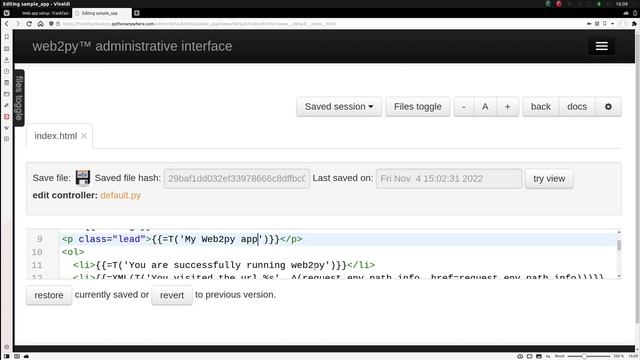This screenshot has height=360, width=640.
Task: Click the try view button
Action: coord(549,178)
